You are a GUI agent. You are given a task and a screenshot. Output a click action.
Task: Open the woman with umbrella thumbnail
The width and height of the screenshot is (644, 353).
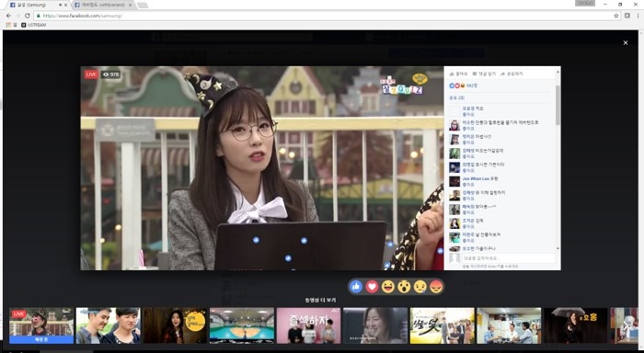click(x=576, y=325)
